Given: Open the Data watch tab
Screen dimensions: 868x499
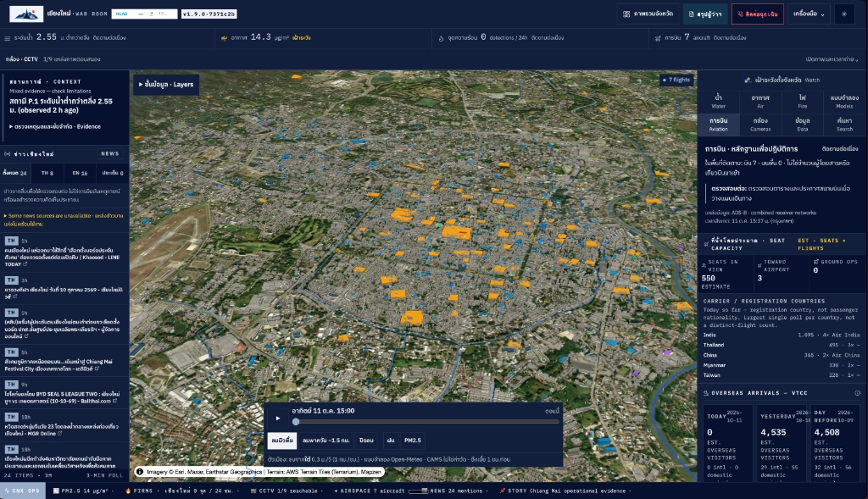Looking at the screenshot, I should point(802,125).
